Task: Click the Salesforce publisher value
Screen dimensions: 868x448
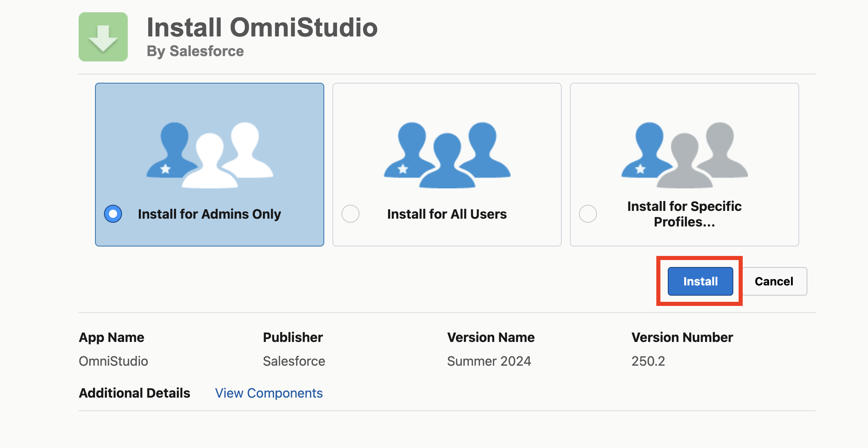Action: (294, 361)
